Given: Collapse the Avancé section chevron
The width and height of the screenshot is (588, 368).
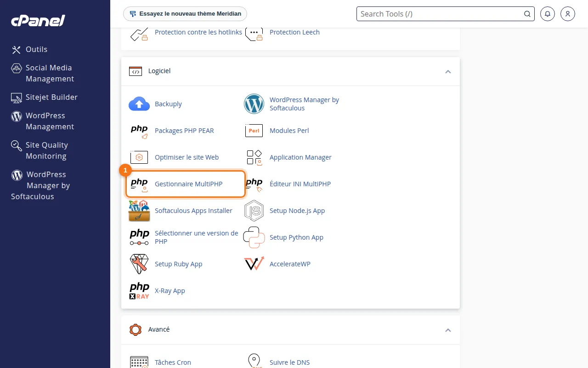Looking at the screenshot, I should (x=448, y=330).
